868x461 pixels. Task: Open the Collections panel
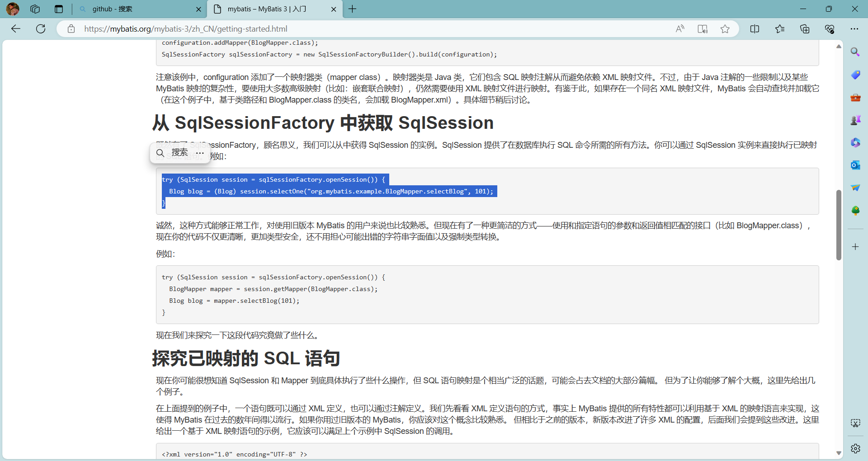[805, 29]
